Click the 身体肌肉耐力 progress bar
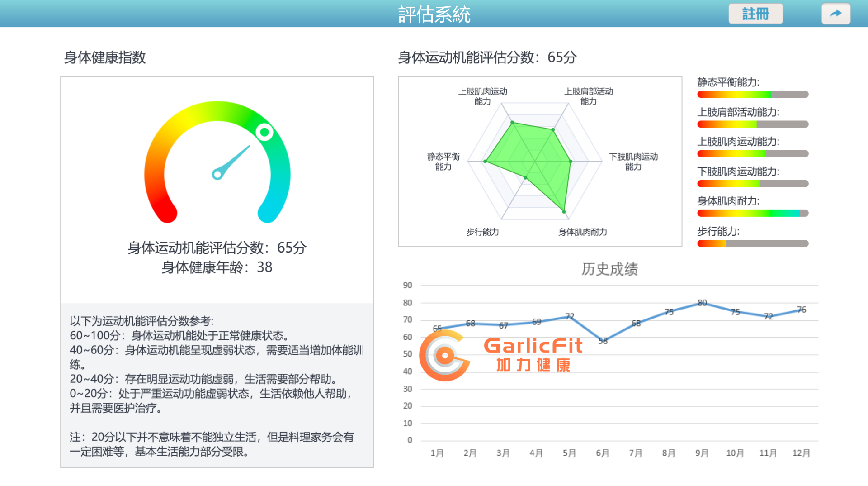Image resolution: width=868 pixels, height=486 pixels. click(753, 213)
